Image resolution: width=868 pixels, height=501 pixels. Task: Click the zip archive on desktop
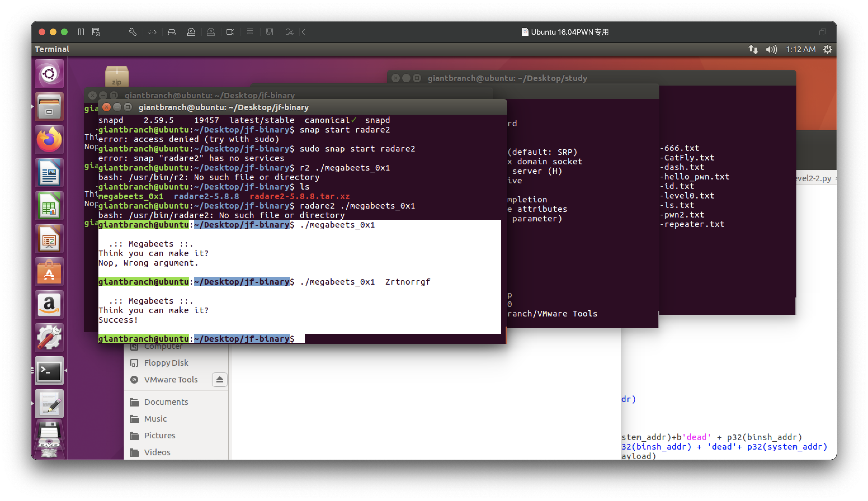click(x=117, y=76)
